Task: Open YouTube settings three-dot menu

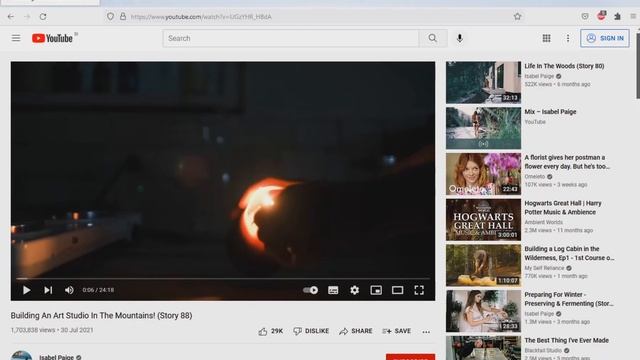Action: tap(568, 38)
